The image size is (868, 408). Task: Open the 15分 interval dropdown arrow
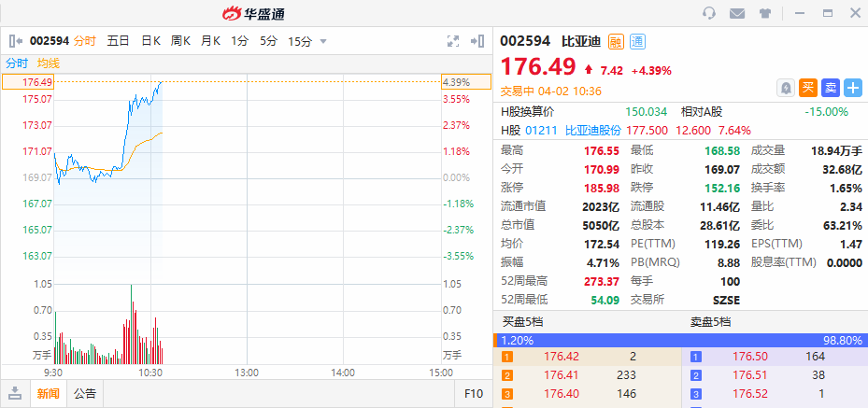[323, 41]
